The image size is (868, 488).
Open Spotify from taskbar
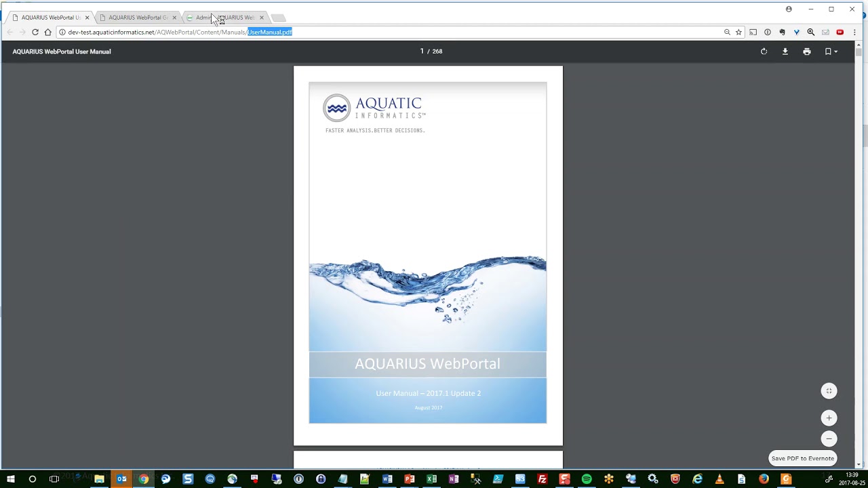(587, 479)
